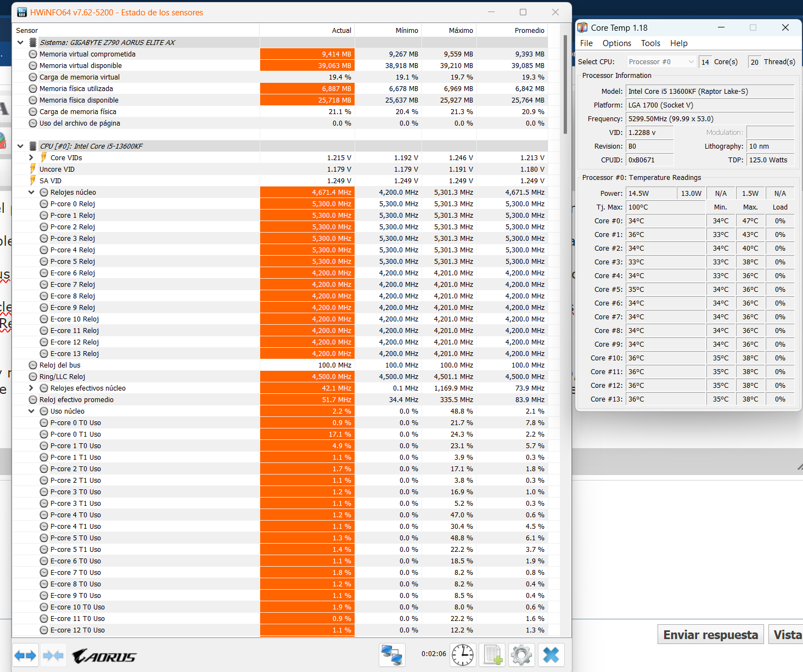Collapse the Sistema GIGABYTE Z790 group
Viewport: 803px width, 672px height.
pos(20,42)
